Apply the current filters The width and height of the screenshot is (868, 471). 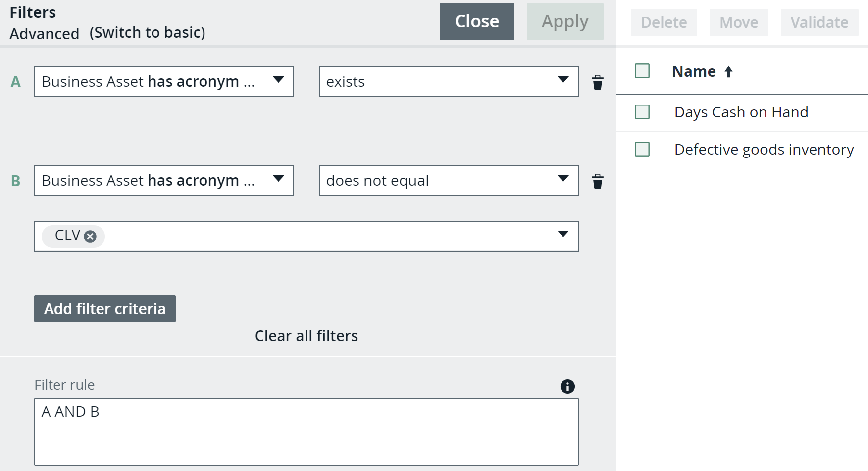pyautogui.click(x=565, y=21)
